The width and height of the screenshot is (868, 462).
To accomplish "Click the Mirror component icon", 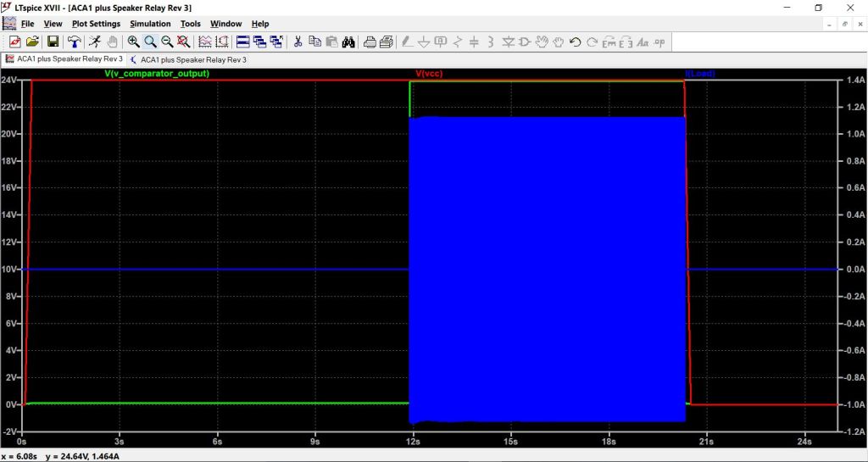I will tap(626, 42).
